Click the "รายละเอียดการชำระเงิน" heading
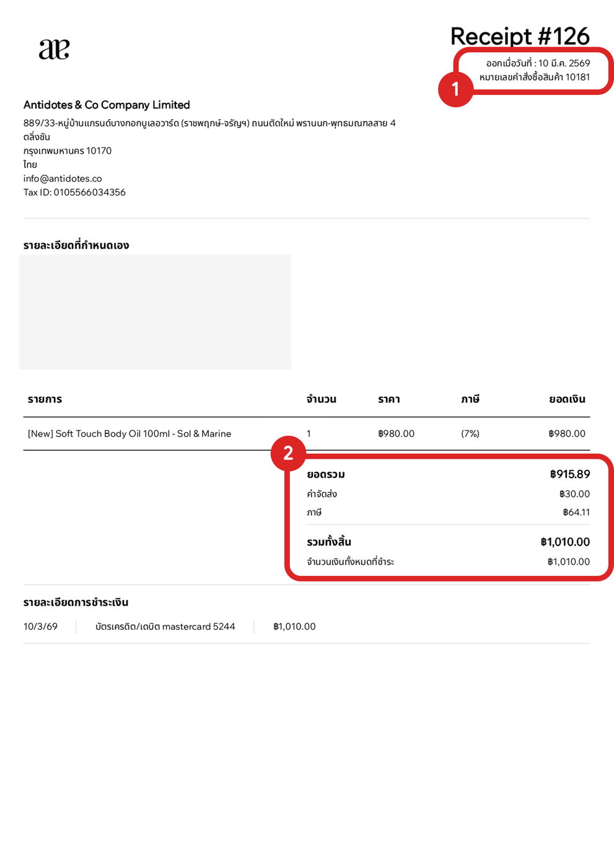The width and height of the screenshot is (614, 868). pyautogui.click(x=76, y=602)
